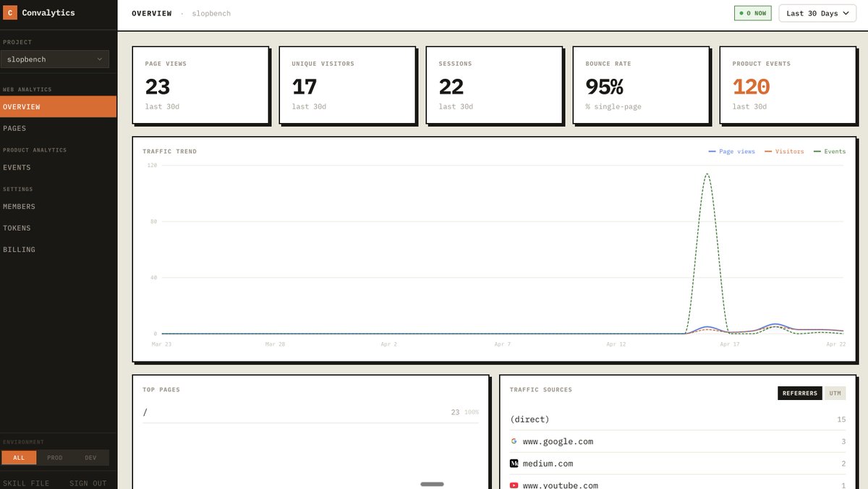This screenshot has width=868, height=489.
Task: Select the Referrers tab in Traffic Sources
Action: 800,394
